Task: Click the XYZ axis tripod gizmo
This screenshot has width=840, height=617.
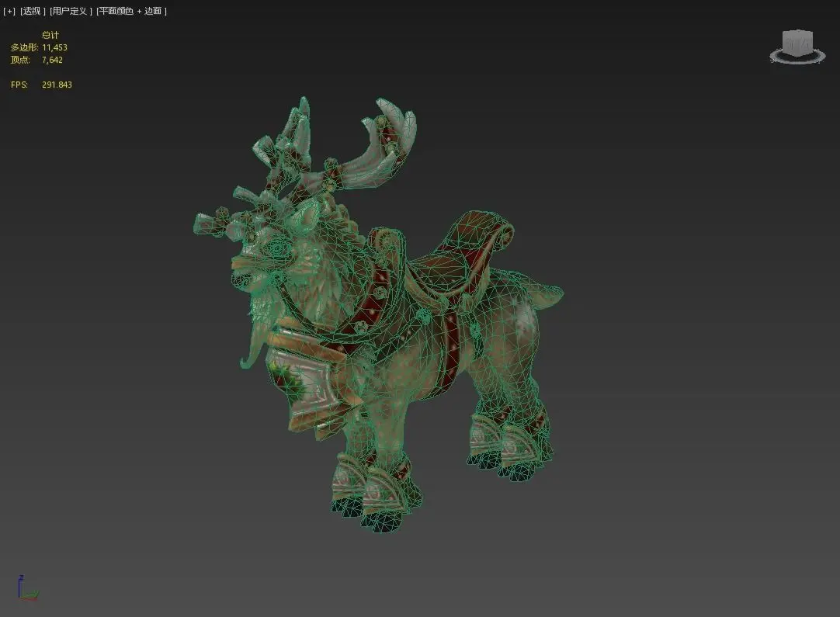Action: point(27,588)
